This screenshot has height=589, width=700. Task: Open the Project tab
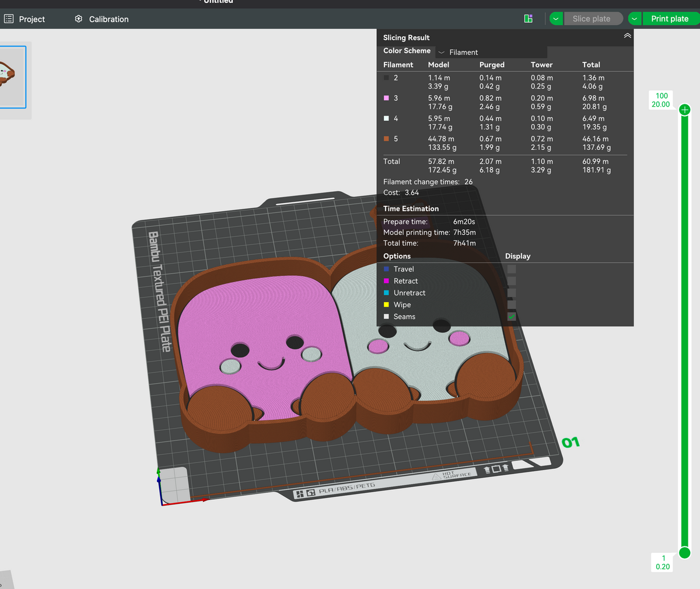(x=24, y=19)
